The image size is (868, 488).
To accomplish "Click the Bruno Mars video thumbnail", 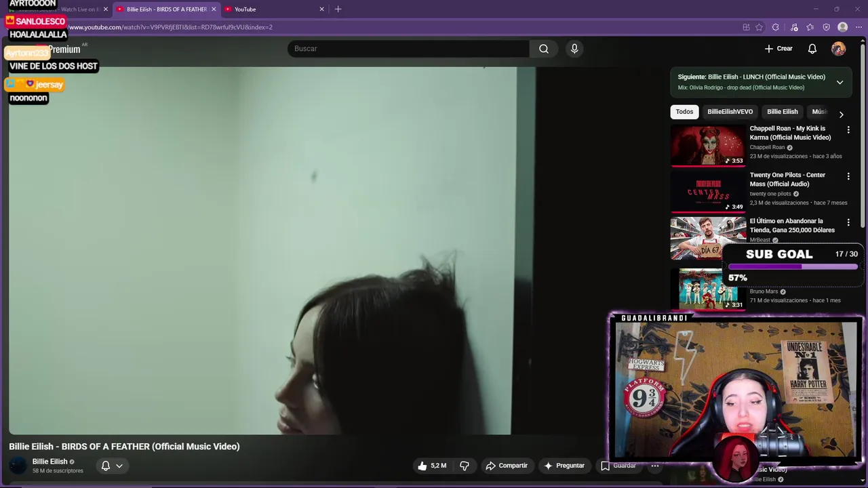I will click(707, 289).
